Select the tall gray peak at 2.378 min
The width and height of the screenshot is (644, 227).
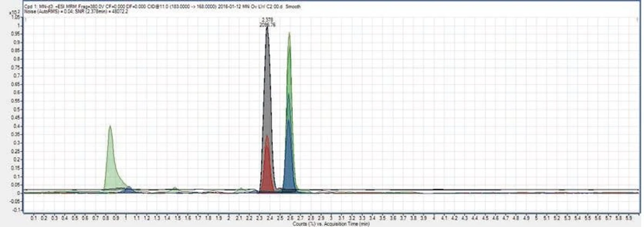click(267, 82)
